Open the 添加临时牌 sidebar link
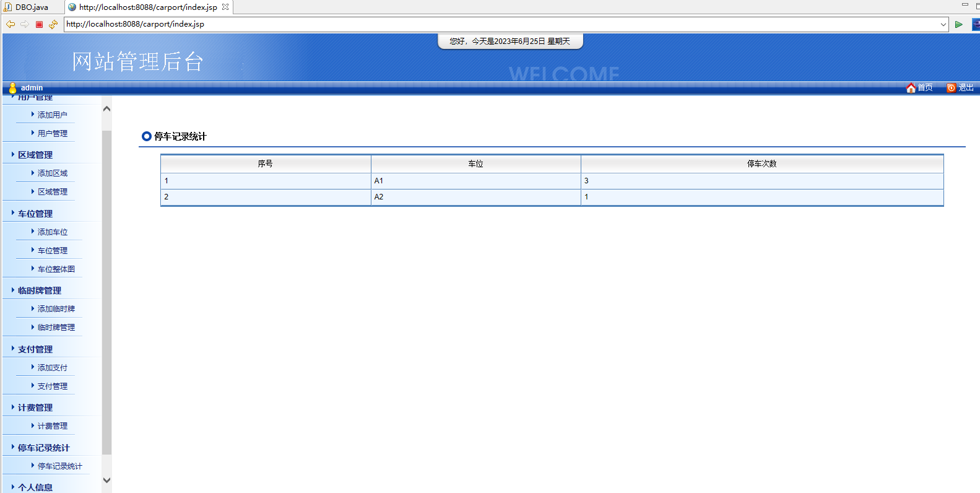Viewport: 980px width, 493px height. coord(56,309)
